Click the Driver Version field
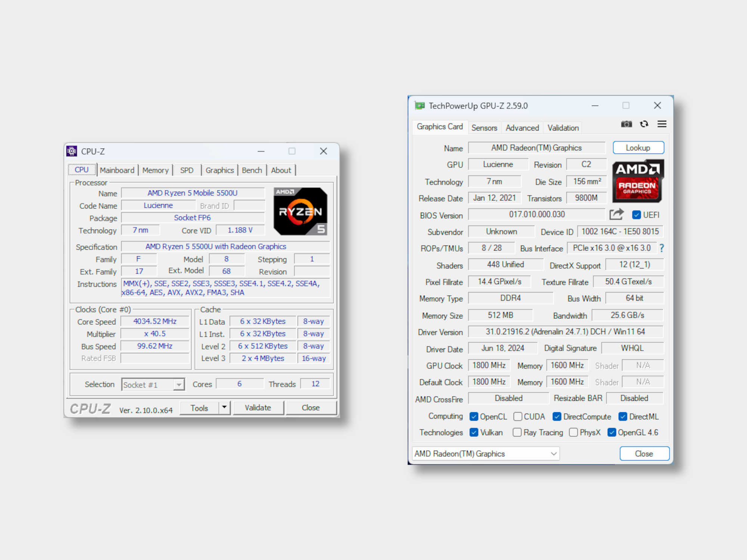The width and height of the screenshot is (747, 560). [x=565, y=332]
